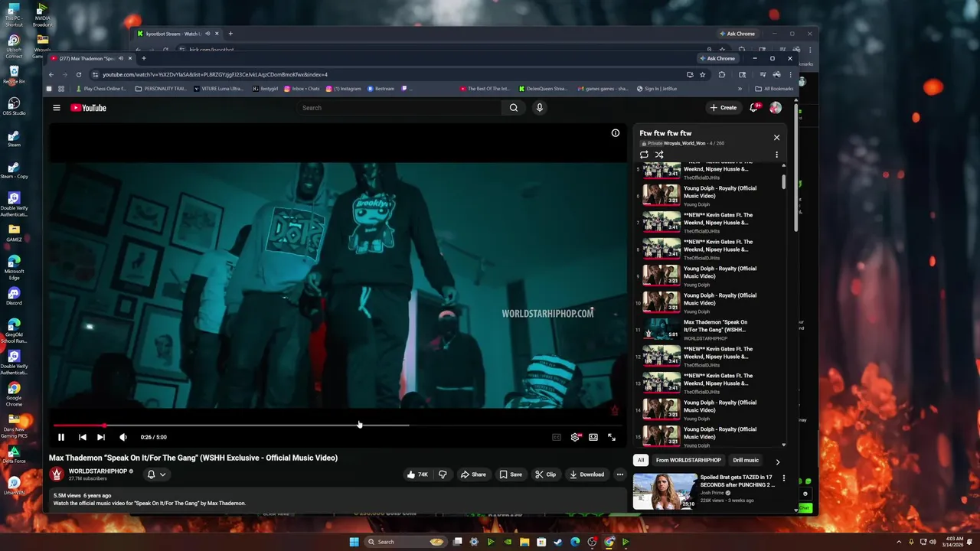This screenshot has height=551, width=980.
Task: Open YouTube notifications bell
Action: (x=754, y=108)
